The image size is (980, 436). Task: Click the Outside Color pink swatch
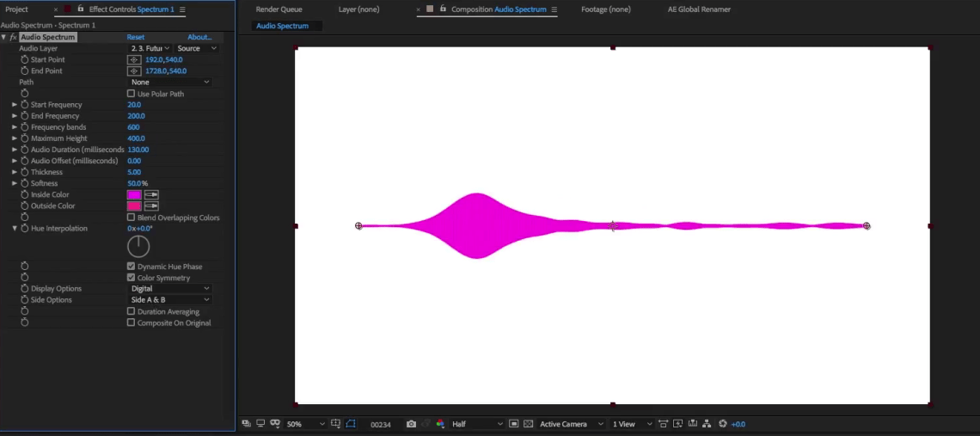(x=134, y=206)
